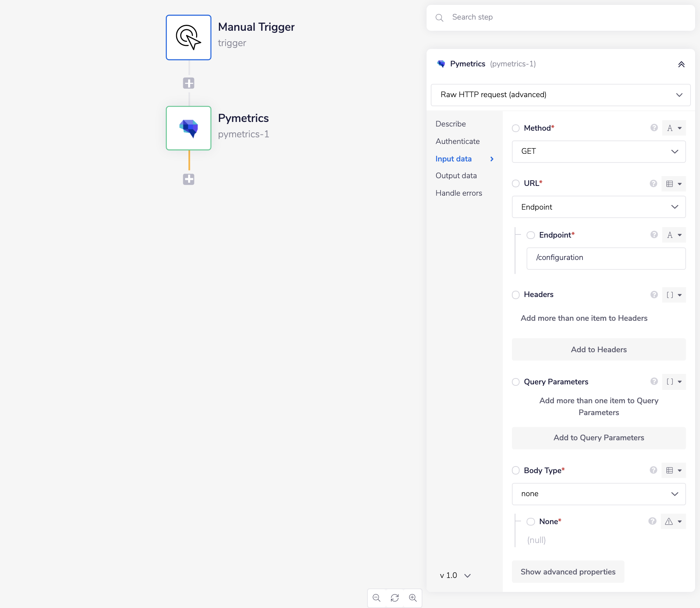
Task: Click the Manual Trigger node icon
Action: (x=188, y=37)
